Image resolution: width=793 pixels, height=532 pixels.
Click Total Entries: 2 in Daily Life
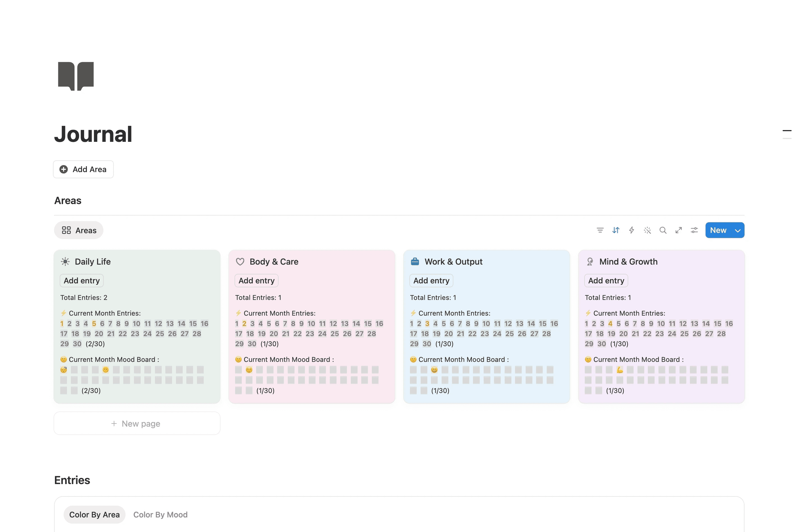coord(84,298)
